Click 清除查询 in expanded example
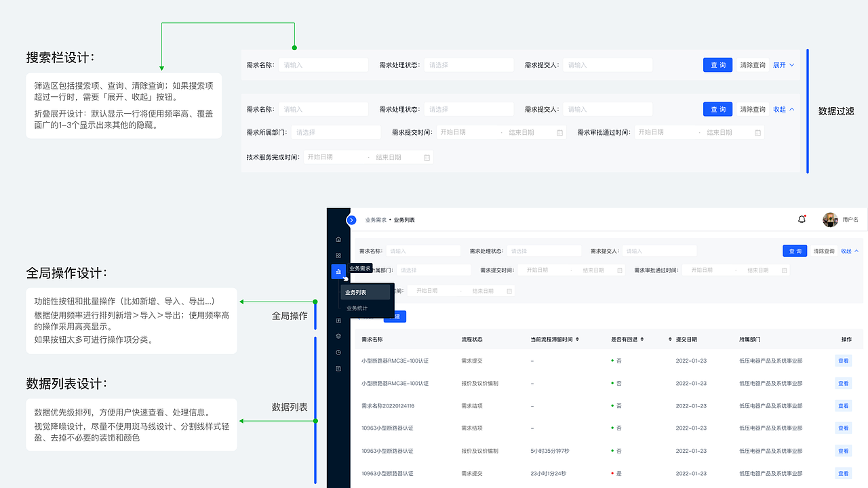The height and width of the screenshot is (488, 868). coord(753,109)
